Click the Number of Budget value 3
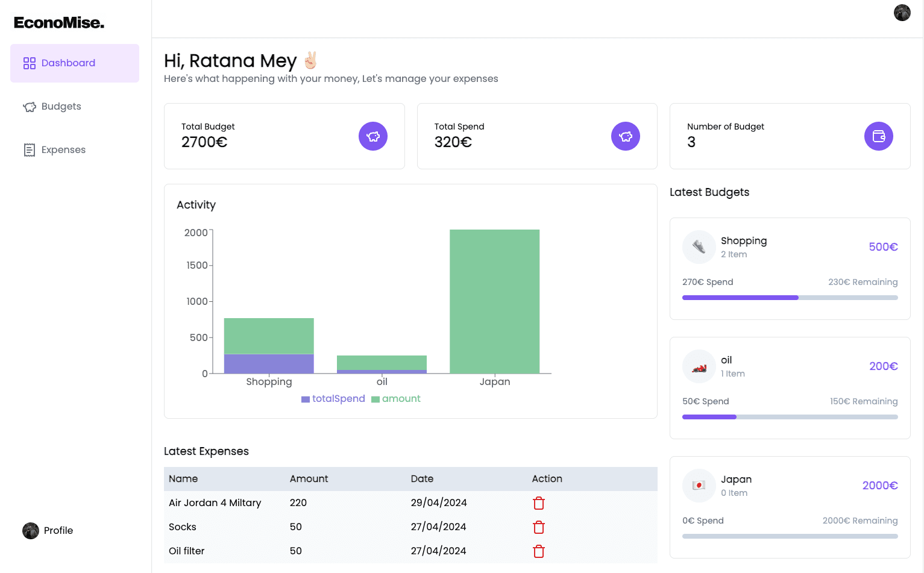The image size is (924, 573). tap(691, 142)
